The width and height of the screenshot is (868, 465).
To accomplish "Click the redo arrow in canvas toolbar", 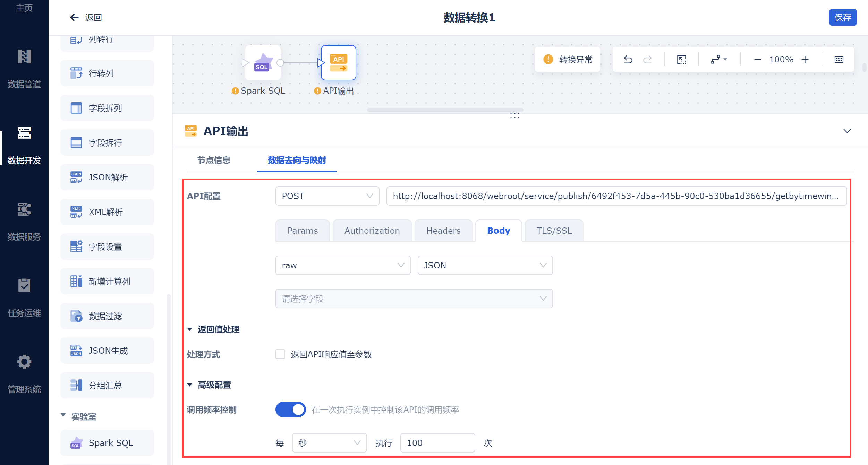I will click(x=647, y=60).
